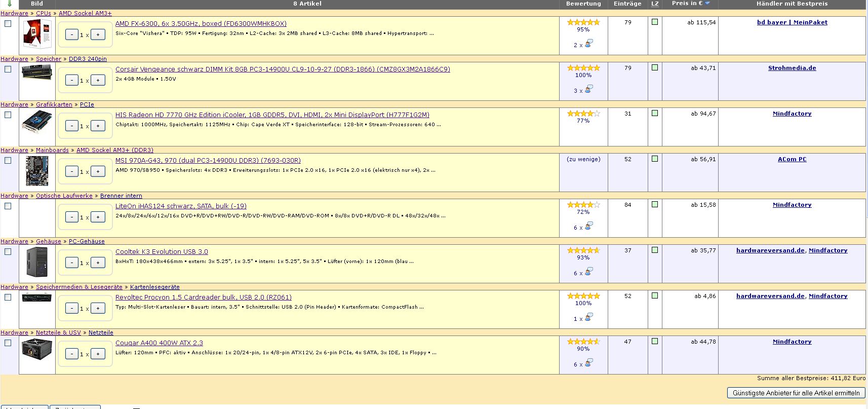Screen dimensions: 868x409
Task: Open the LiteOn iHAS124 schwarz product link
Action: [x=181, y=206]
